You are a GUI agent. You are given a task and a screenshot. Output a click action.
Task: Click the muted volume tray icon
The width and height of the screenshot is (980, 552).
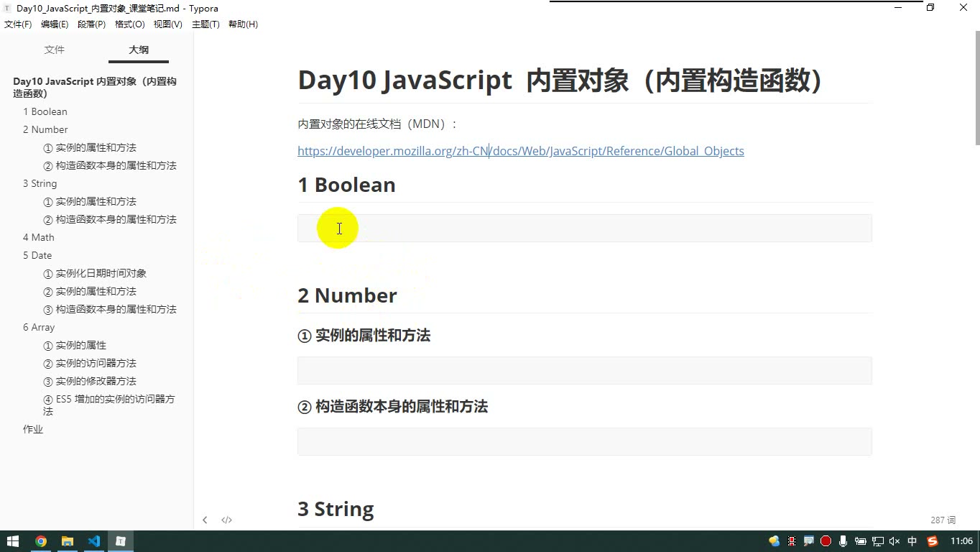[895, 541]
